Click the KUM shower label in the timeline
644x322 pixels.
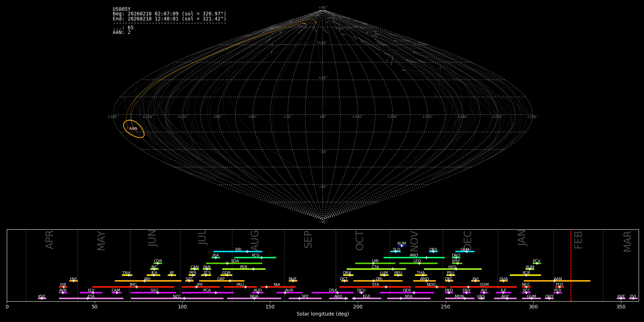pos(402,244)
